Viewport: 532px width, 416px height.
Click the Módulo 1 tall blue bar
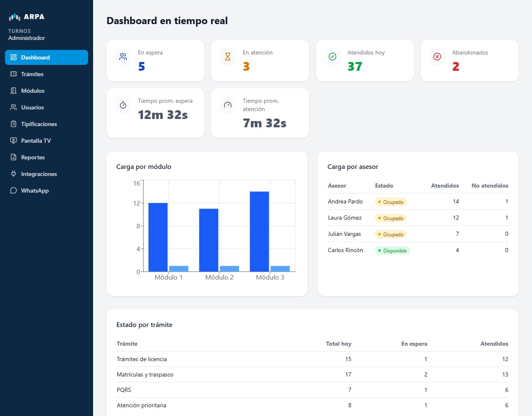[x=158, y=237]
